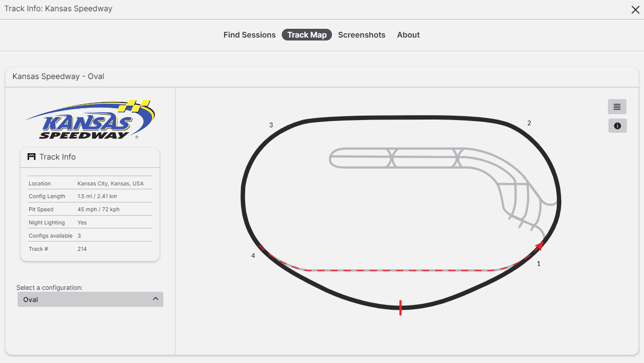This screenshot has width=644, height=363.
Task: Click the Kansas Speedway - Oval heading
Action: [x=58, y=76]
